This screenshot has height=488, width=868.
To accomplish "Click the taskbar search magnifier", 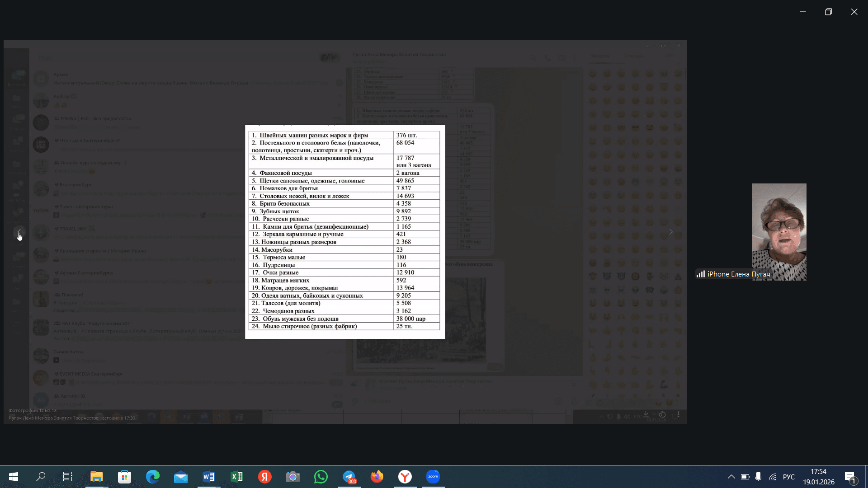I will pyautogui.click(x=41, y=477).
